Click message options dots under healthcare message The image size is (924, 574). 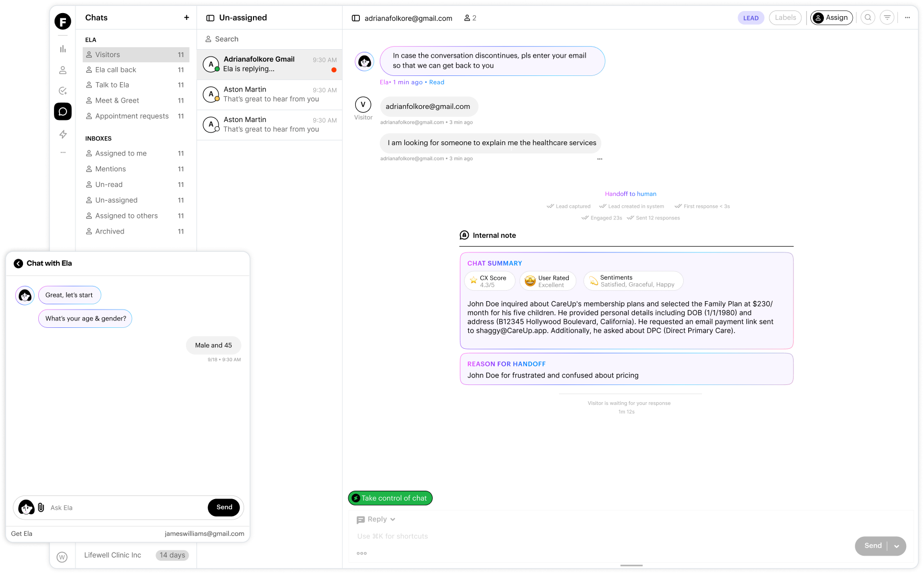[600, 159]
